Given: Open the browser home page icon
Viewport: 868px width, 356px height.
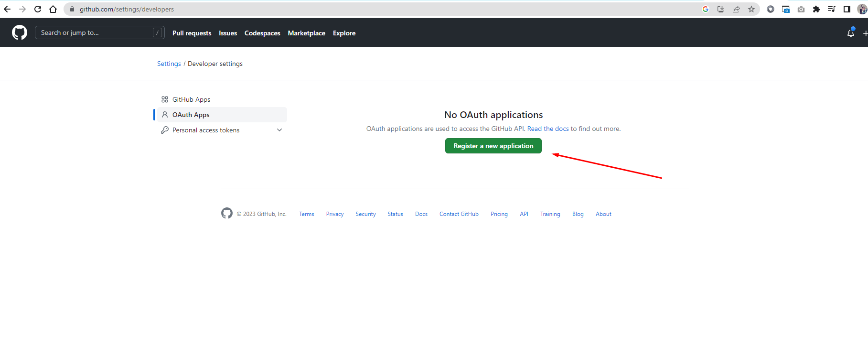Looking at the screenshot, I should tap(53, 9).
